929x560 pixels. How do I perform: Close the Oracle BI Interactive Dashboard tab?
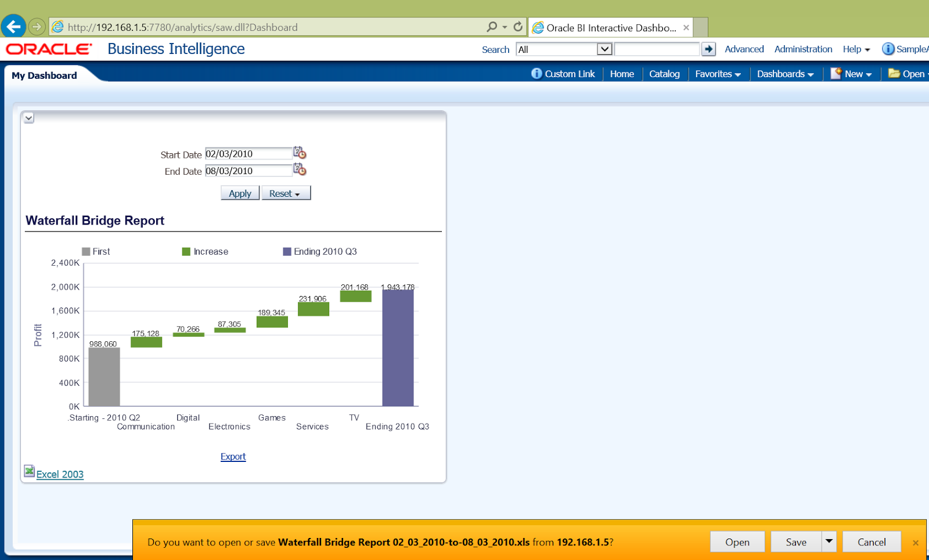click(686, 27)
